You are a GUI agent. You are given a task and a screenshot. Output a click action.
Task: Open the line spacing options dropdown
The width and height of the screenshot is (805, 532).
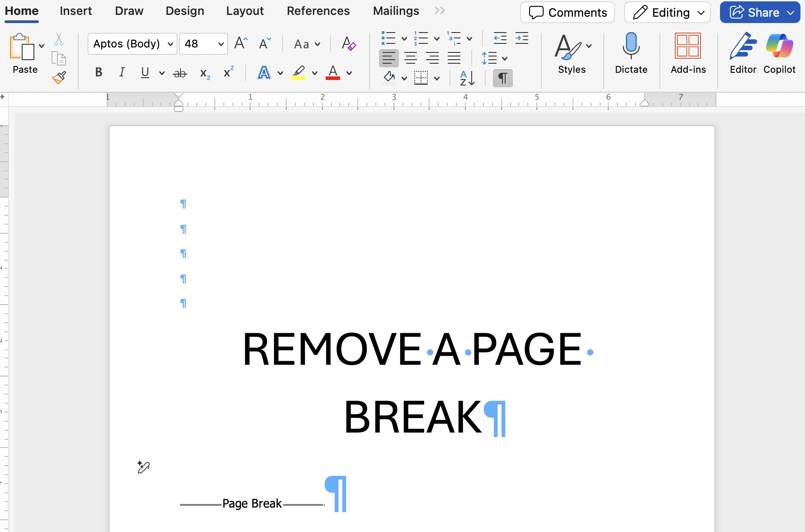[x=503, y=58]
